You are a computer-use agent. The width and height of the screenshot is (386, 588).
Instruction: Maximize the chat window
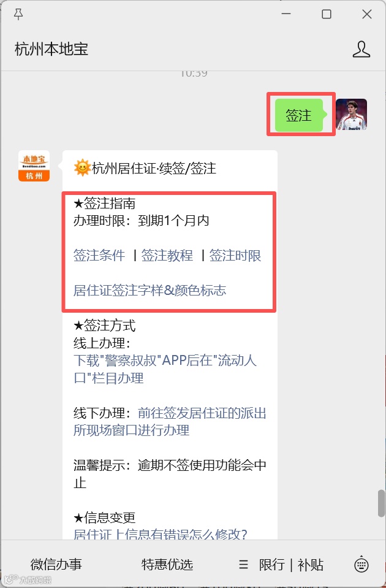pyautogui.click(x=327, y=14)
